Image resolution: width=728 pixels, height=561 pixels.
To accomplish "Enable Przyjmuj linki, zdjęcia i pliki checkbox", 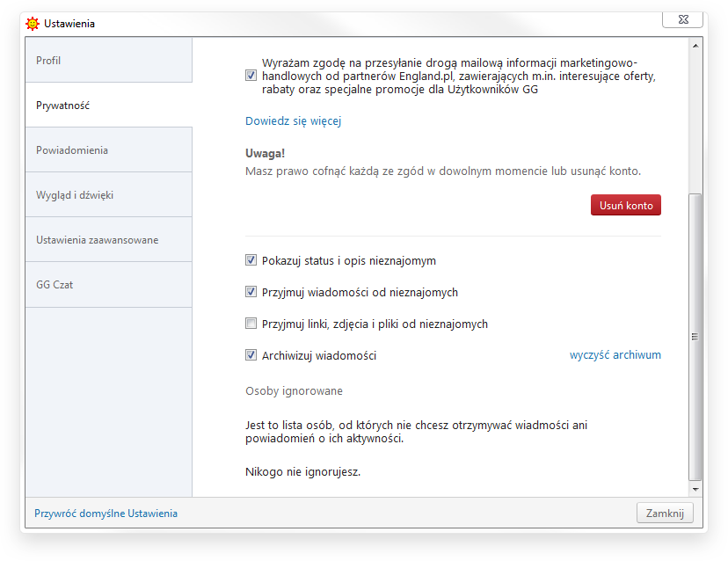I will 251,324.
